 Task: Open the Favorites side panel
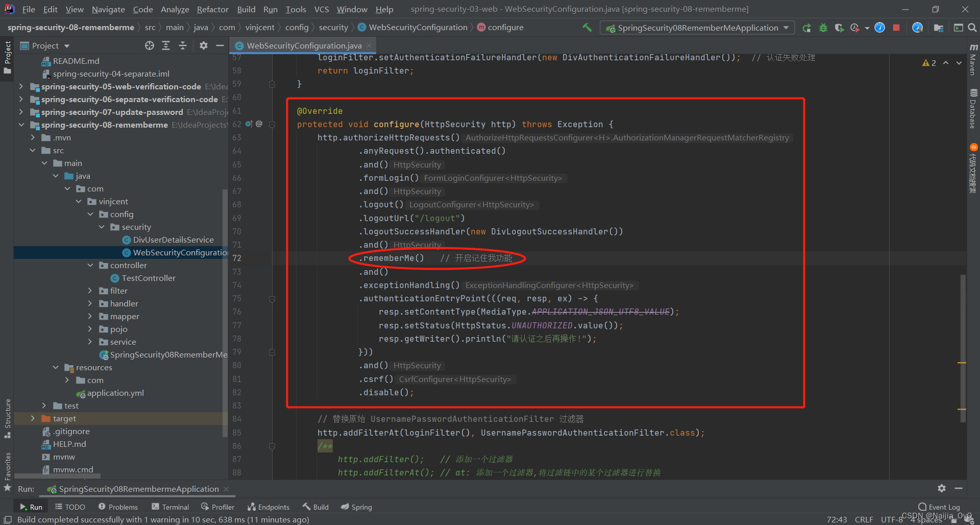8,471
